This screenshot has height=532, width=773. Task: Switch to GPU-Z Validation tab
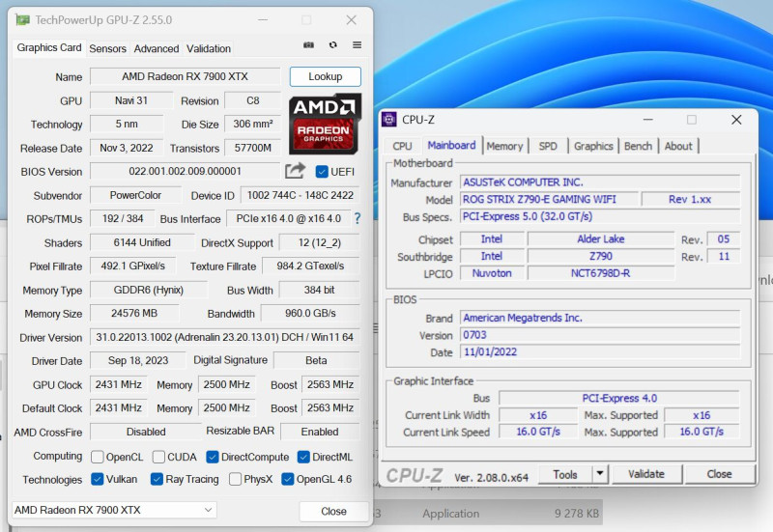click(209, 48)
